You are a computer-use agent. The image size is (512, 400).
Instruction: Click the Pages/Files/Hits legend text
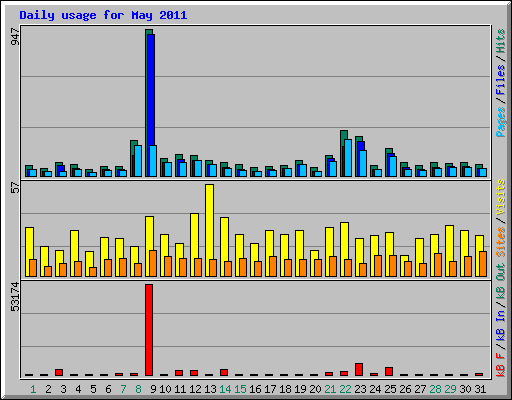(500, 83)
